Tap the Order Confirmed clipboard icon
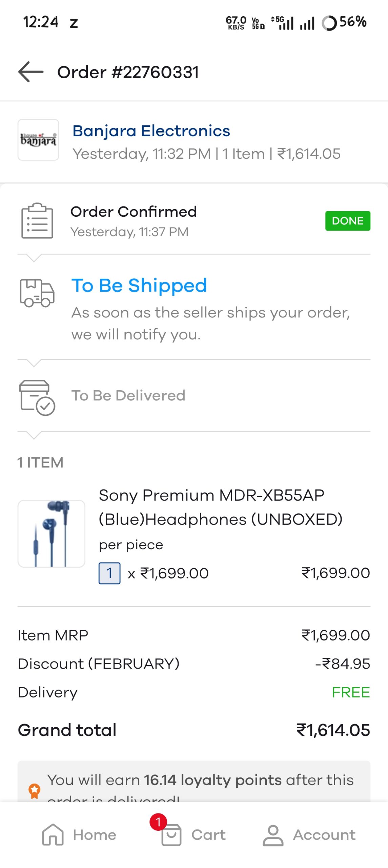The height and width of the screenshot is (868, 388). click(37, 221)
